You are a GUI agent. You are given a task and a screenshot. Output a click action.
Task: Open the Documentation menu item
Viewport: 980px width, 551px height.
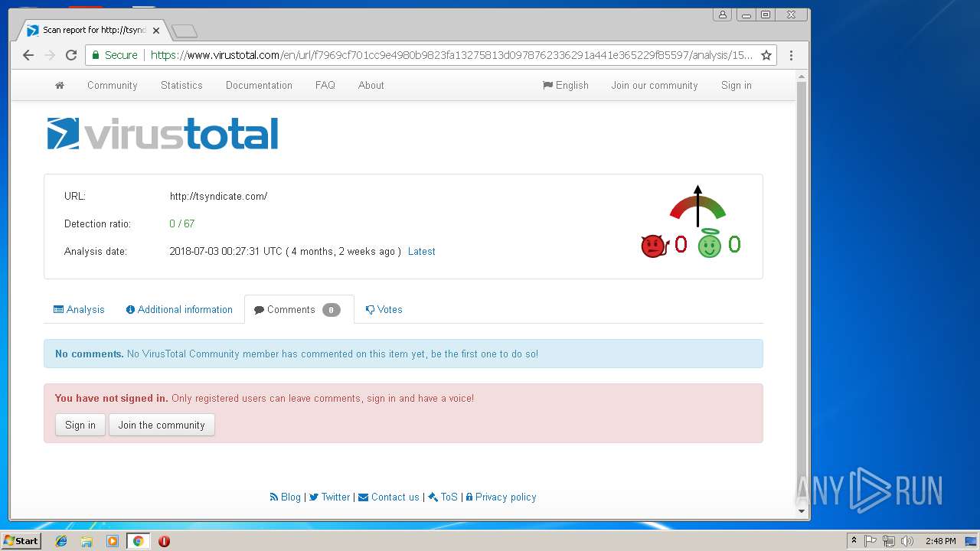click(x=259, y=85)
